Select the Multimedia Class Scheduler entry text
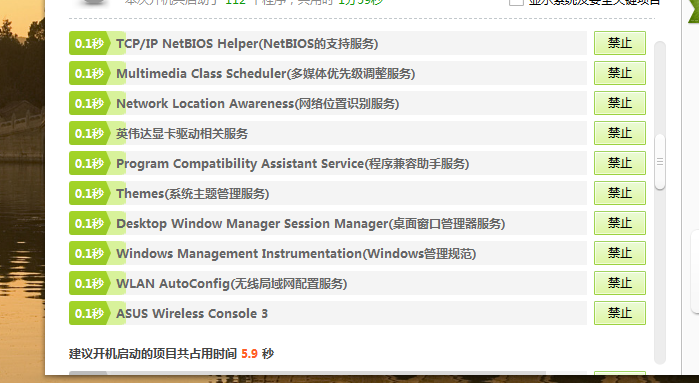699x383 pixels. point(266,73)
